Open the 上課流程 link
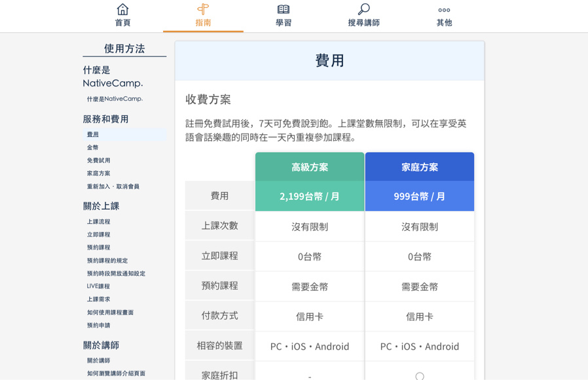 99,221
